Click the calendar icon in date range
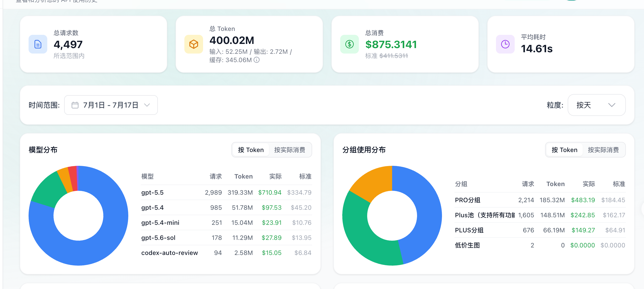Viewport: 644px width, 289px height. 75,105
